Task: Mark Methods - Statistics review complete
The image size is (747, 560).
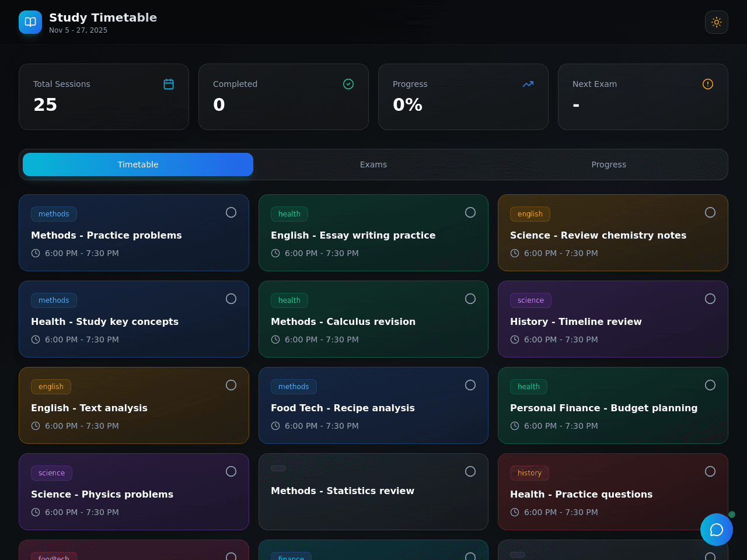Action: pos(470,471)
